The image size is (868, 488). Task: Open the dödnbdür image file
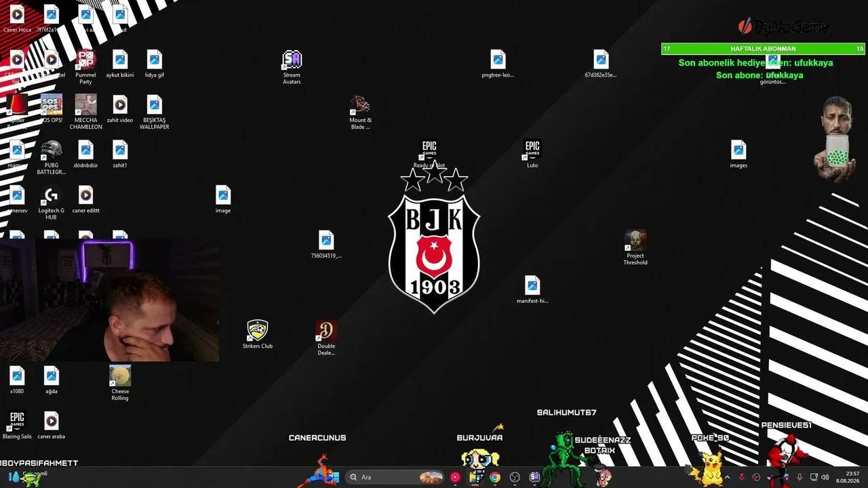85,155
